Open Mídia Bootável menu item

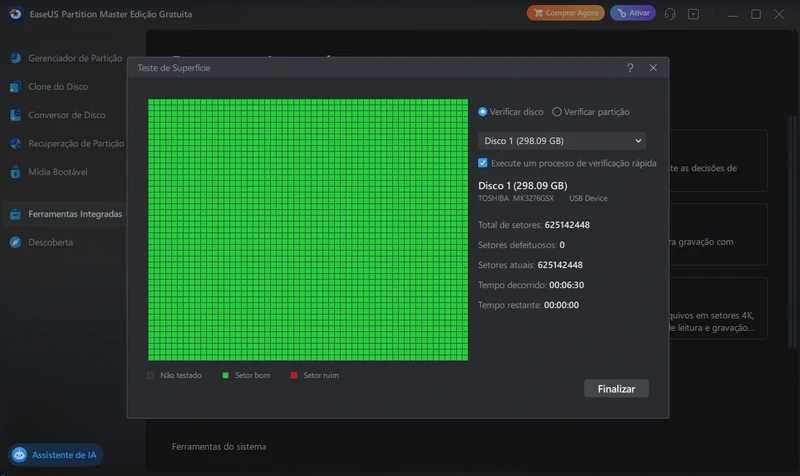[x=58, y=172]
